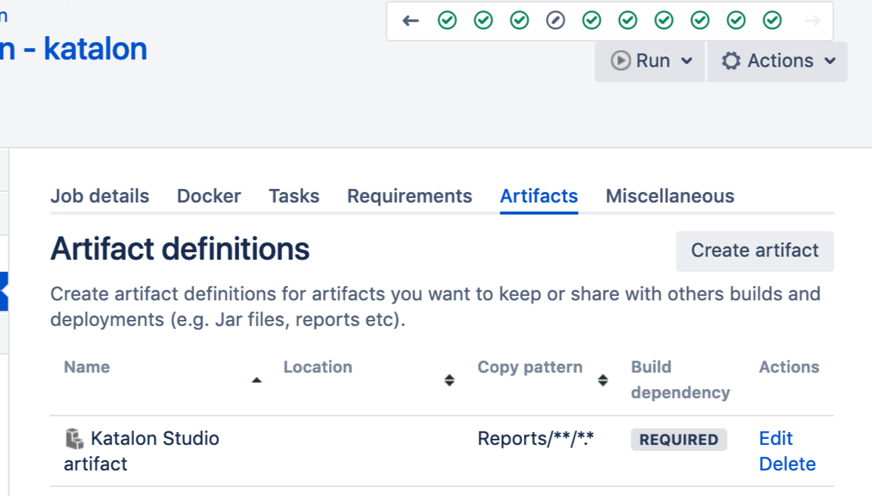Click the back arrow in build history

[x=410, y=21]
